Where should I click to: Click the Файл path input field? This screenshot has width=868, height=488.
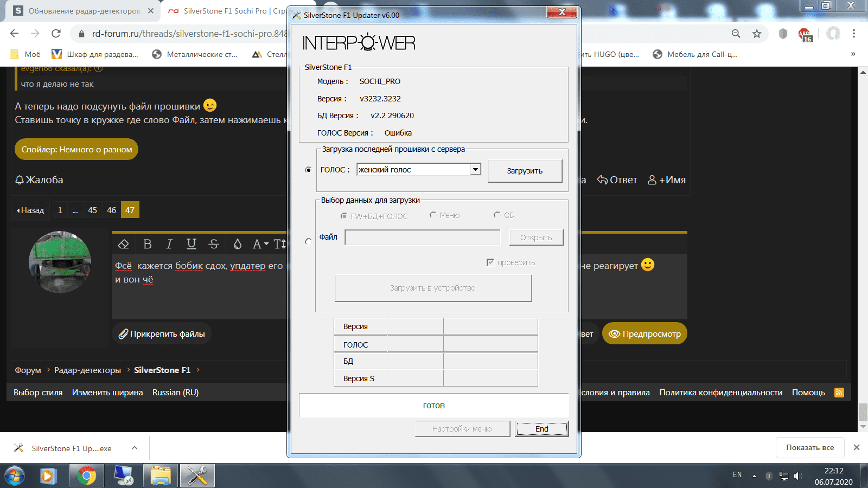coord(422,237)
